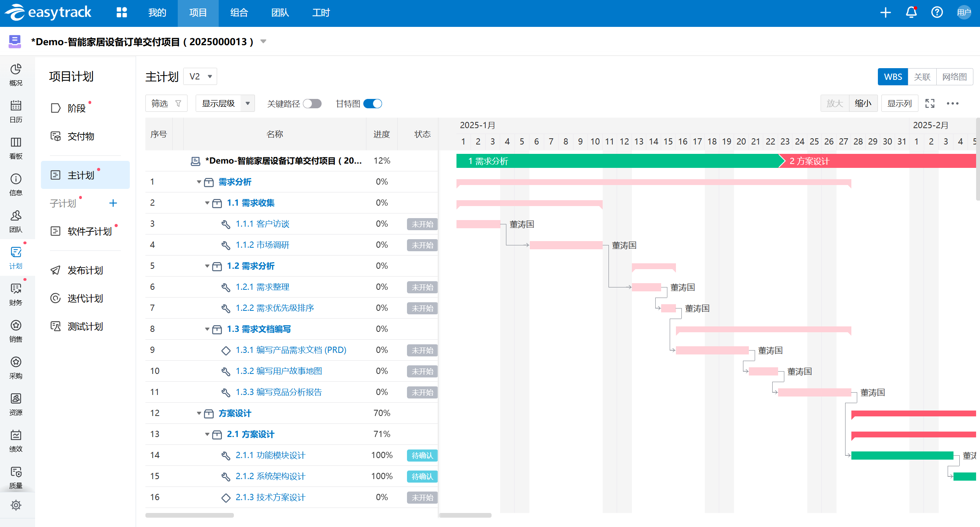Open the app grid launcher icon
The width and height of the screenshot is (980, 527).
122,12
